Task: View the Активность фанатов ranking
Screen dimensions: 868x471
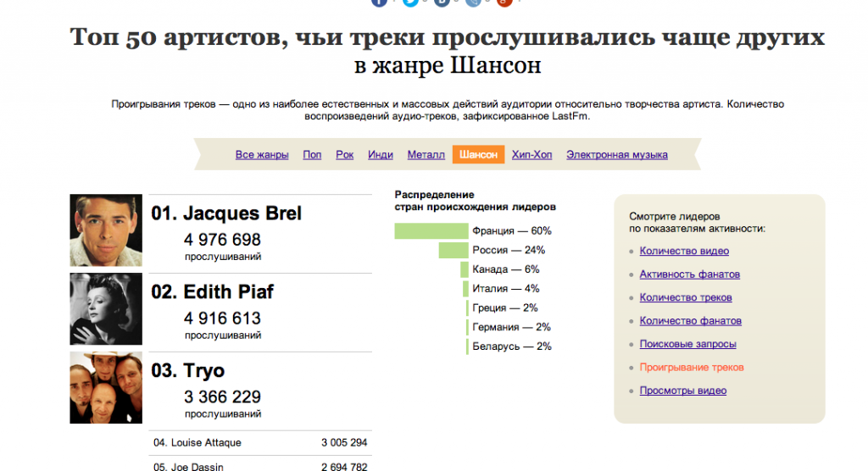Action: [689, 274]
